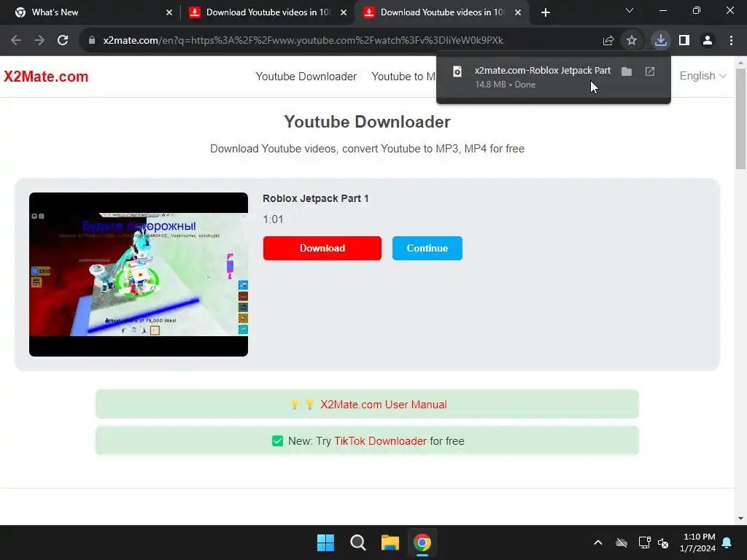Screen dimensions: 747x560
Task: Click OneDrive cloud tray icon
Action: (622, 542)
